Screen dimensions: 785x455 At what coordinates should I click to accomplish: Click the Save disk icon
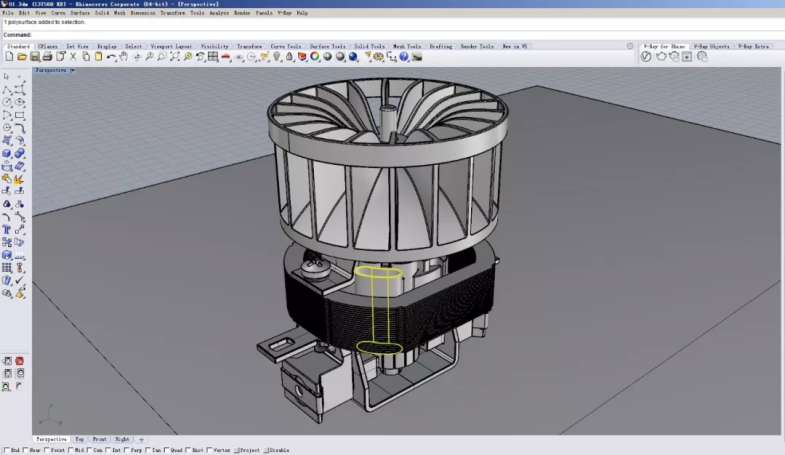(x=34, y=57)
